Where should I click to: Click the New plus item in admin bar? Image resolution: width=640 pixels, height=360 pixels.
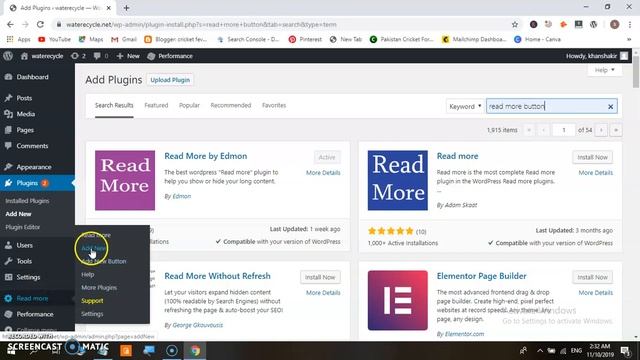point(128,56)
